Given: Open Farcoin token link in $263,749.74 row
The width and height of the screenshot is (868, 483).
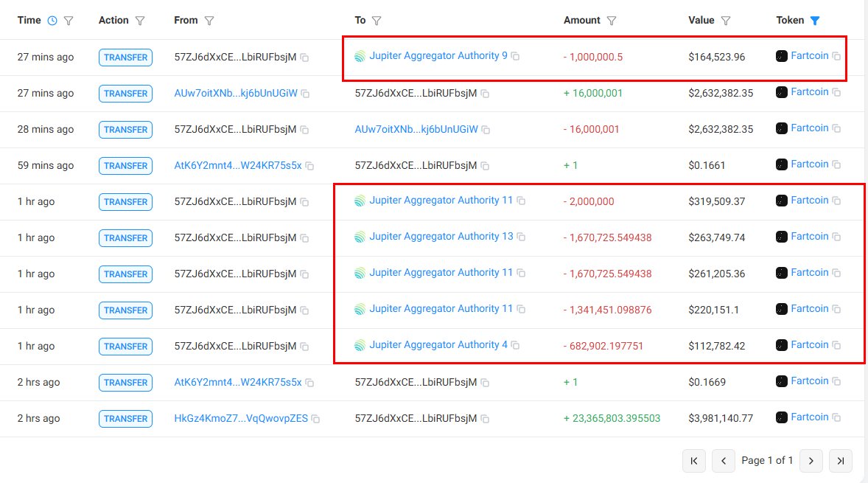Looking at the screenshot, I should 809,236.
